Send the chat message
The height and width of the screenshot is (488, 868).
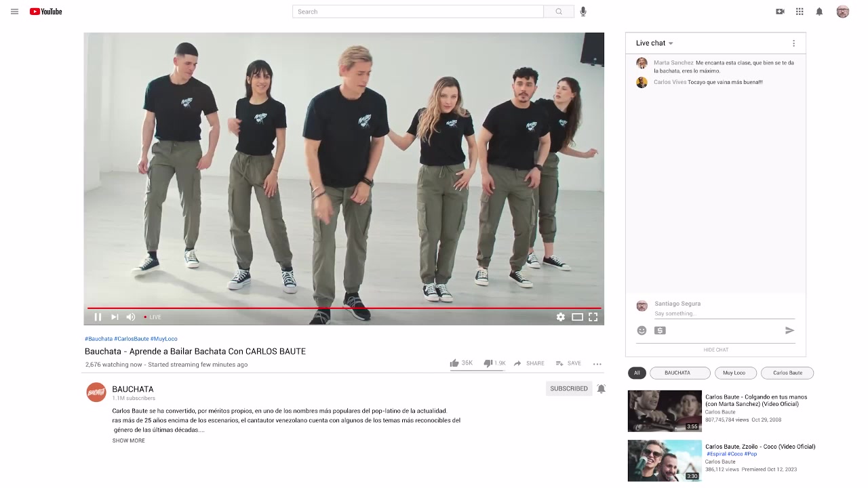(x=789, y=330)
